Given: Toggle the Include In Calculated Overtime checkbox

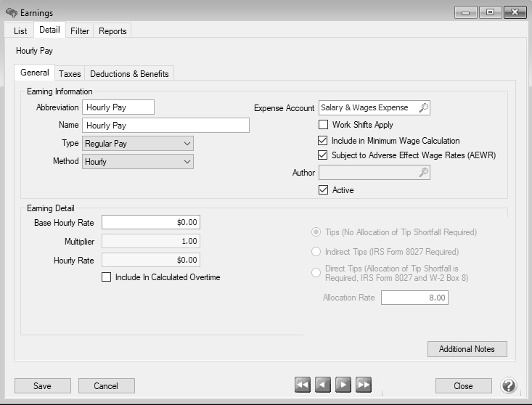Looking at the screenshot, I should [107, 277].
